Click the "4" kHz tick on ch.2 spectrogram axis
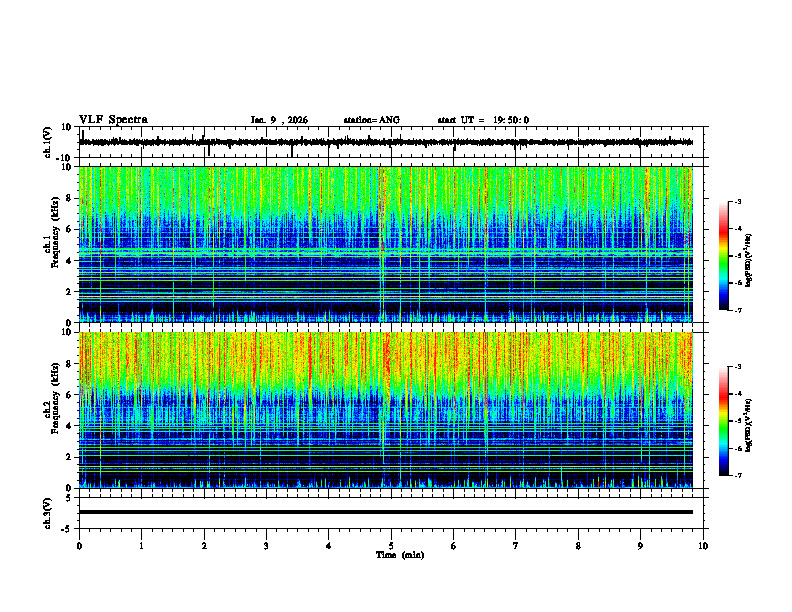The height and width of the screenshot is (612, 792). (x=69, y=426)
